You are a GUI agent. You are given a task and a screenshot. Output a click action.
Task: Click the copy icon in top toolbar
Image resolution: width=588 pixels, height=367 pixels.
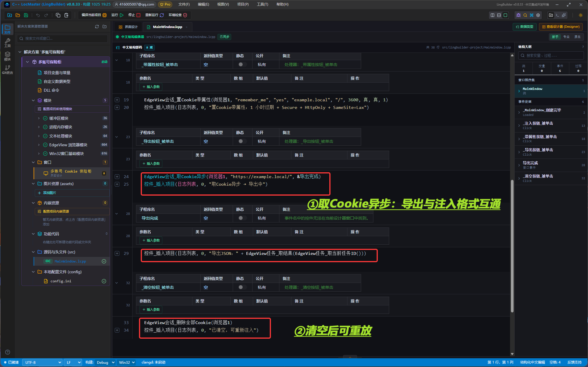pos(58,15)
